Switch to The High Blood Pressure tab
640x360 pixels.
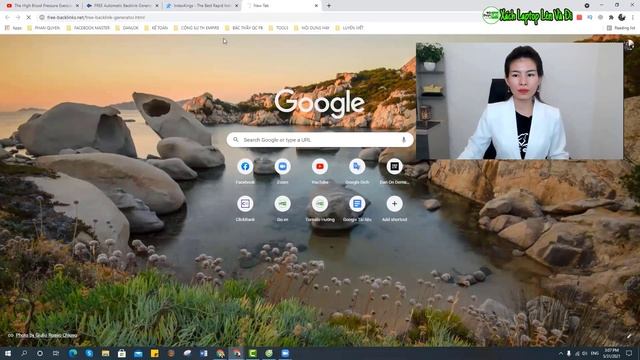tap(41, 6)
